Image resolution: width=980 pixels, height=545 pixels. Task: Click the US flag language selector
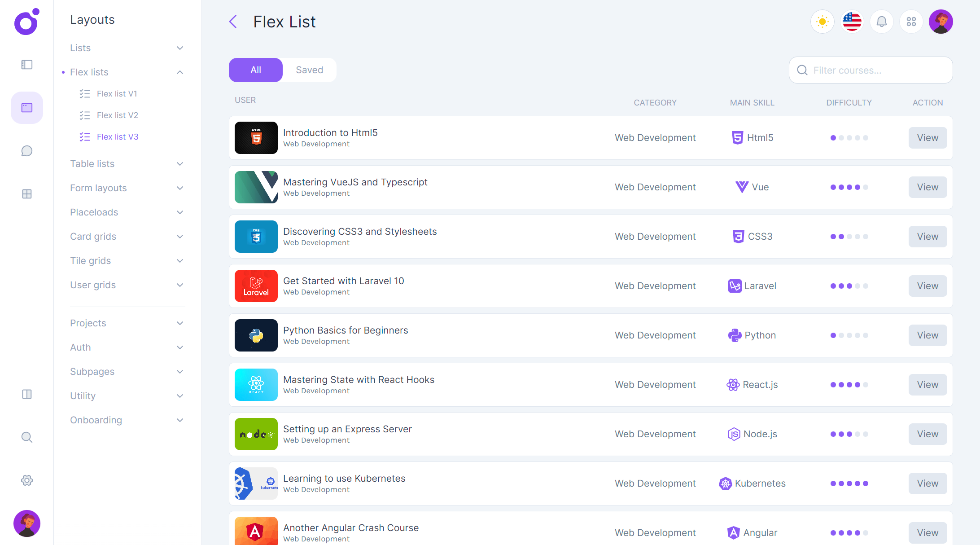[852, 21]
